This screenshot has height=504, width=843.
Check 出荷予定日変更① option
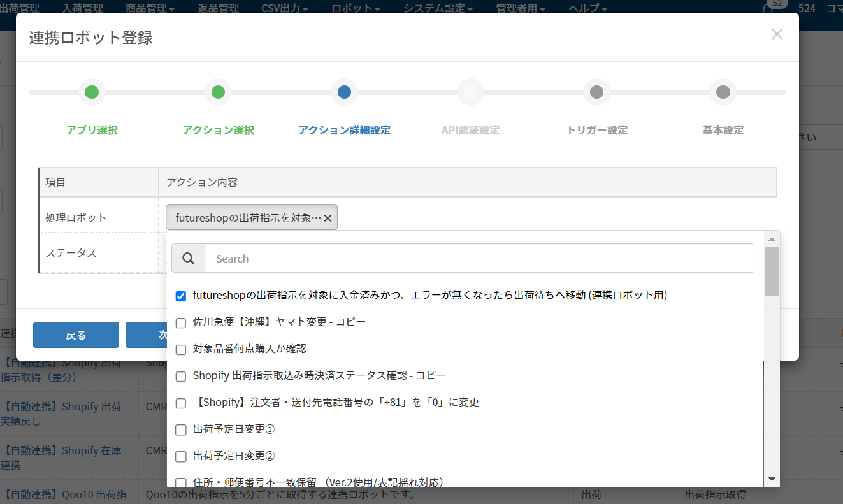point(181,429)
